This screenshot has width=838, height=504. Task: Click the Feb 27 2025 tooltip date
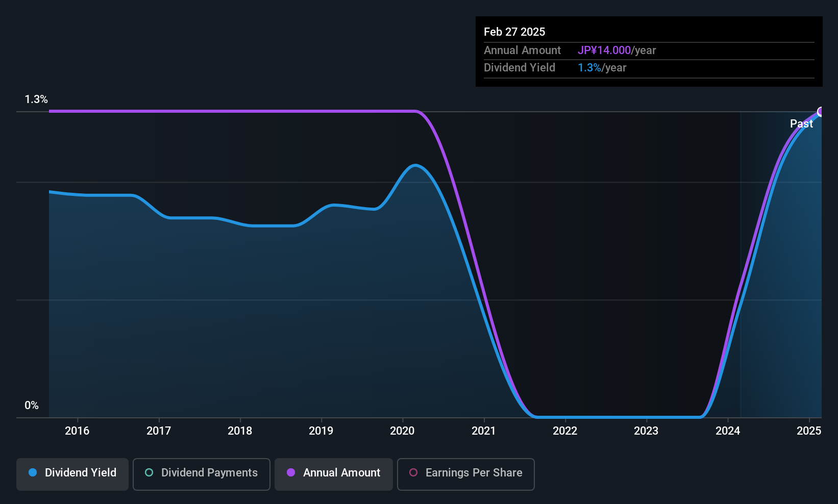click(514, 32)
